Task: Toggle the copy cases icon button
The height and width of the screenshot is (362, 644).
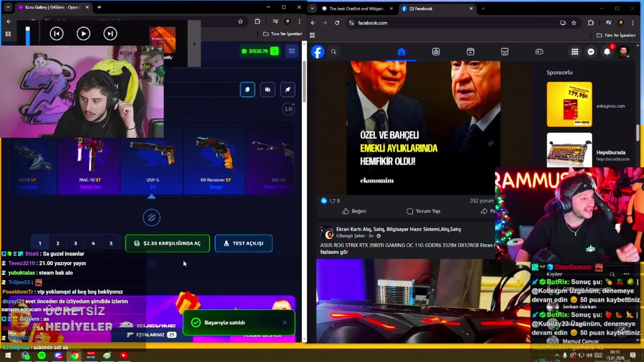Action: point(247,89)
